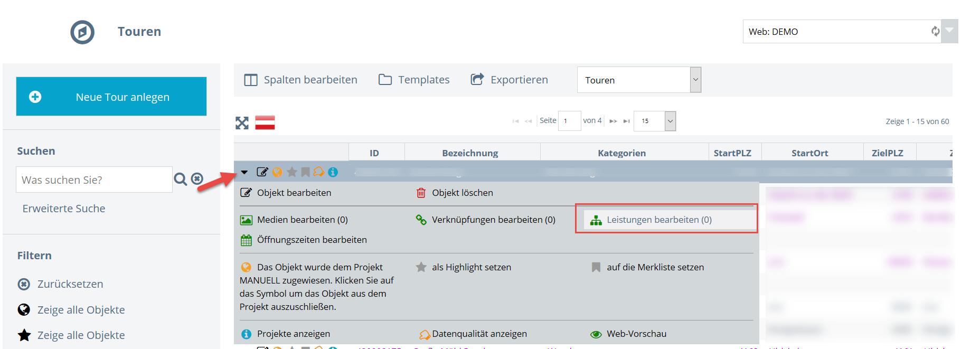The width and height of the screenshot is (980, 349).
Task: Open Web-Vorschau
Action: [x=628, y=334]
